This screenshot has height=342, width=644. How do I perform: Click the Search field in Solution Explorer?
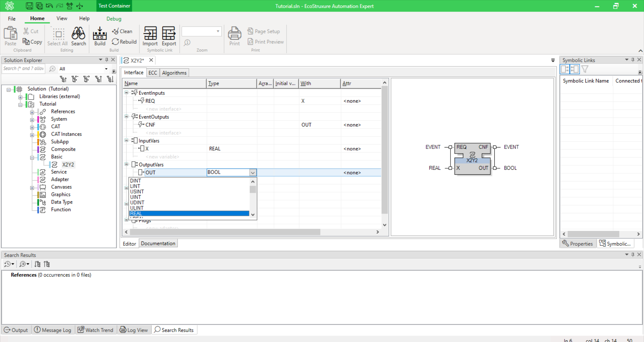click(24, 68)
